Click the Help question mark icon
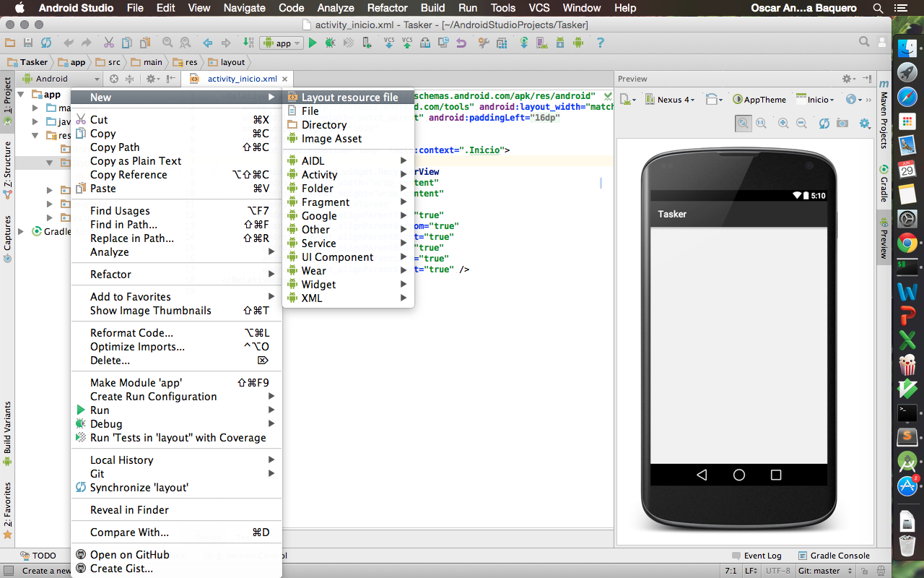 600,43
